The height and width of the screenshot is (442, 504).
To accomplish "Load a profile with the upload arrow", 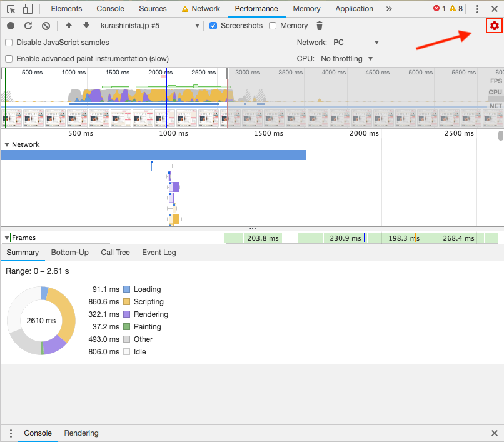I will 68,26.
